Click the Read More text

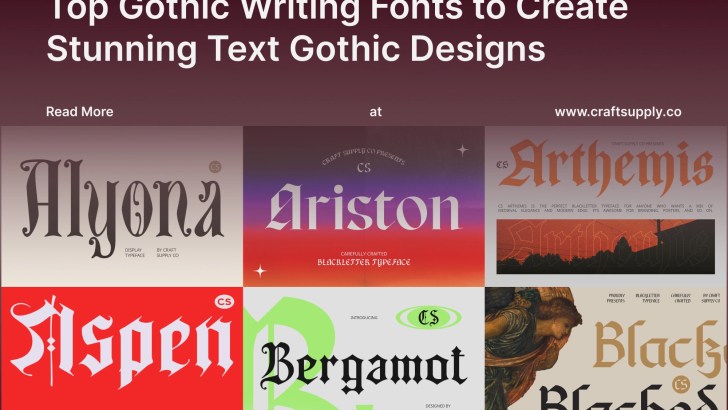79,112
